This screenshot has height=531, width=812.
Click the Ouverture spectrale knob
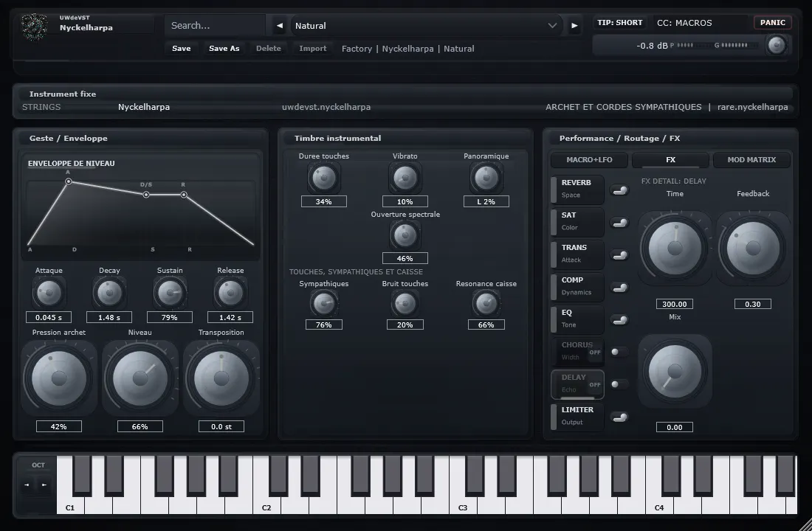(x=405, y=235)
